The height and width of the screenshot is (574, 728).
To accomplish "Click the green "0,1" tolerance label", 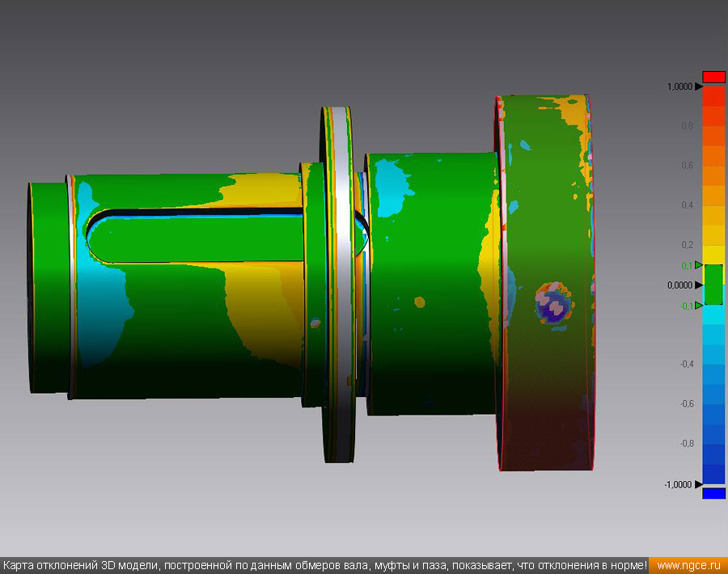I will 687,265.
